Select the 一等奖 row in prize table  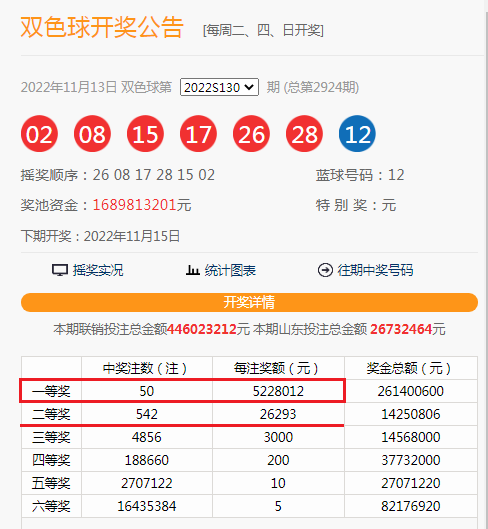249,391
